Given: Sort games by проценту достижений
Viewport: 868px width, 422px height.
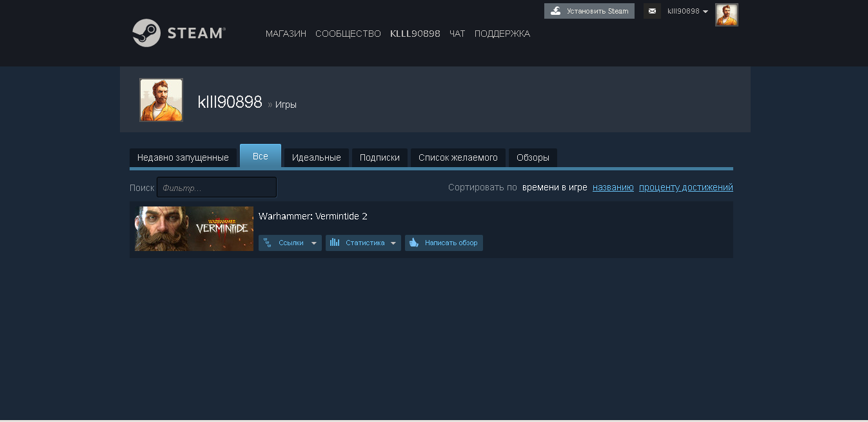Looking at the screenshot, I should 686,187.
